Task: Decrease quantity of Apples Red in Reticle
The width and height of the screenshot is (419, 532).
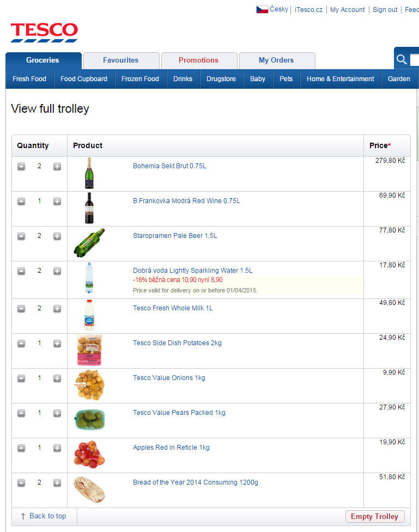Action: tap(21, 448)
